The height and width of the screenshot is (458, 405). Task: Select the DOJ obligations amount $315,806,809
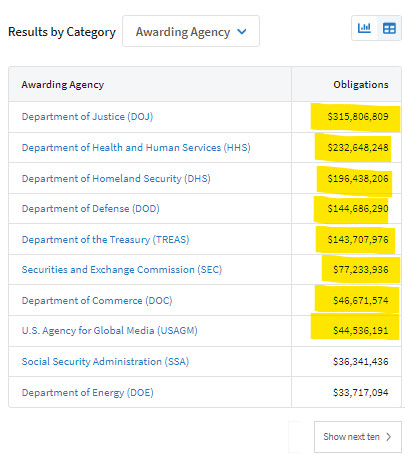[358, 117]
